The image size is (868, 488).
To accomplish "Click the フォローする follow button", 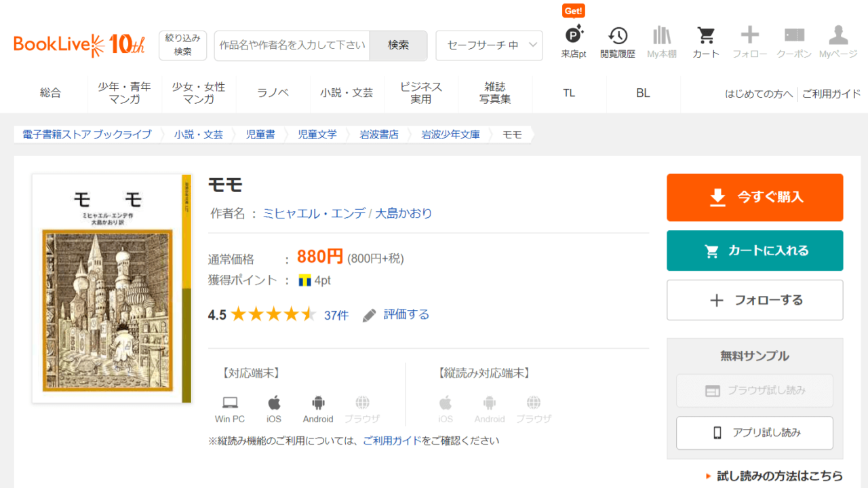I will point(755,300).
